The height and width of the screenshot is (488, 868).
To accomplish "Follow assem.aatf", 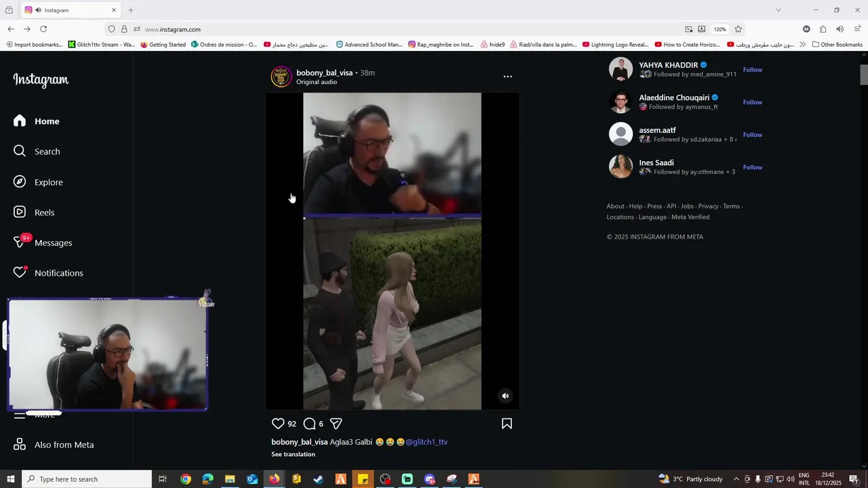I will 753,135.
